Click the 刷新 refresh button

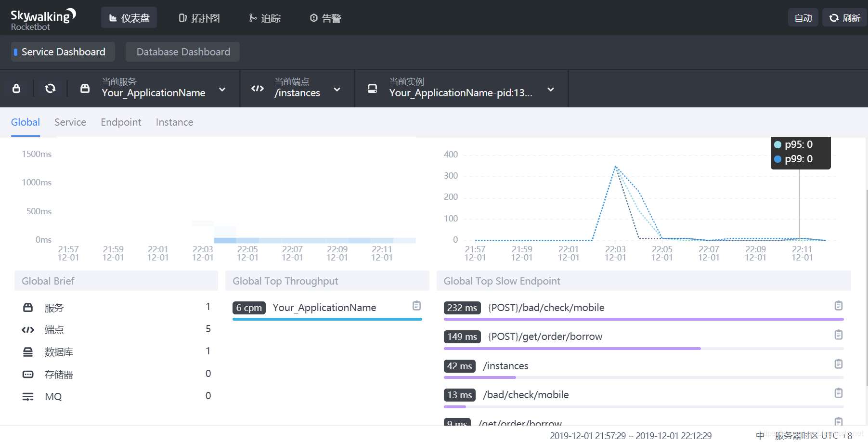(x=844, y=18)
